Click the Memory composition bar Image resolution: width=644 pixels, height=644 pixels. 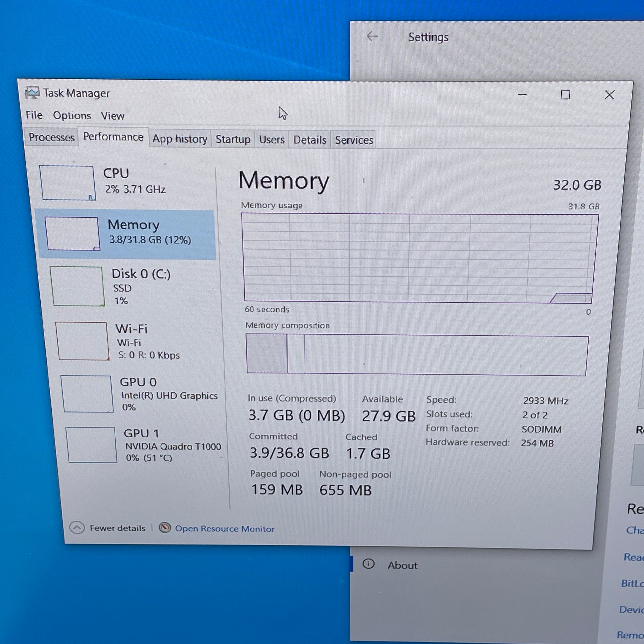click(416, 355)
